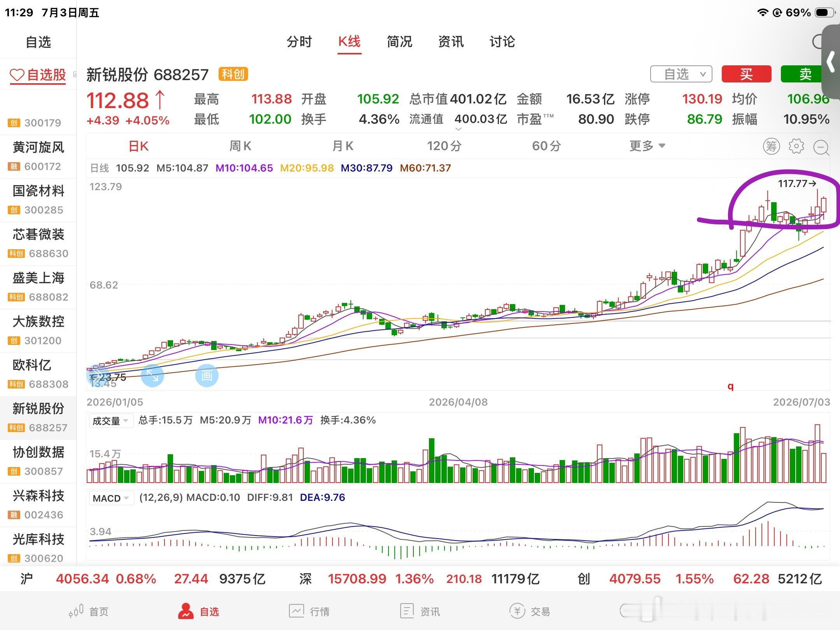Tap the M20:95.98 moving average label
The width and height of the screenshot is (840, 630).
pyautogui.click(x=307, y=168)
